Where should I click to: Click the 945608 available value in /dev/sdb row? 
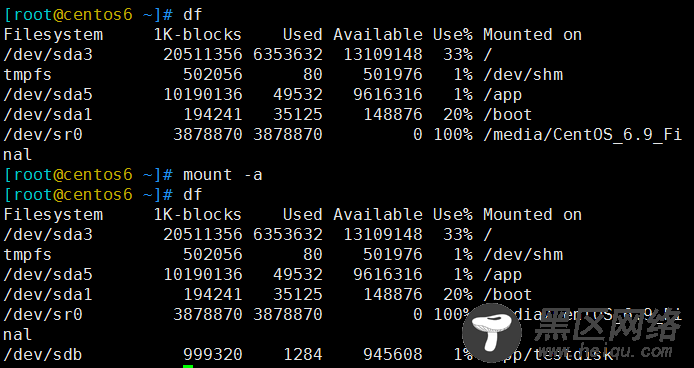click(x=393, y=354)
